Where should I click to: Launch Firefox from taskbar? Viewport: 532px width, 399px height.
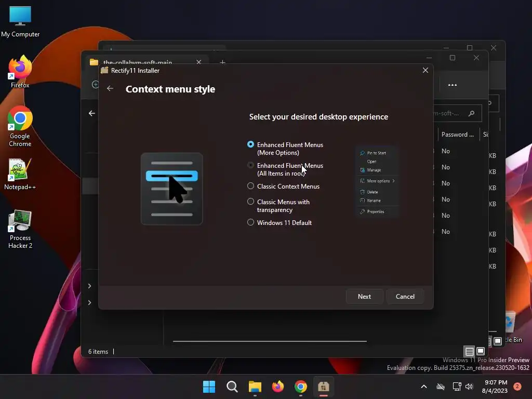pos(278,387)
